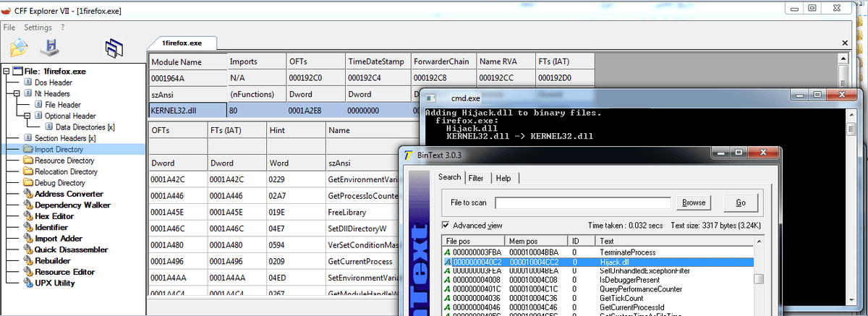Toggle the Advanced view checkbox
The height and width of the screenshot is (316, 868).
(x=445, y=226)
